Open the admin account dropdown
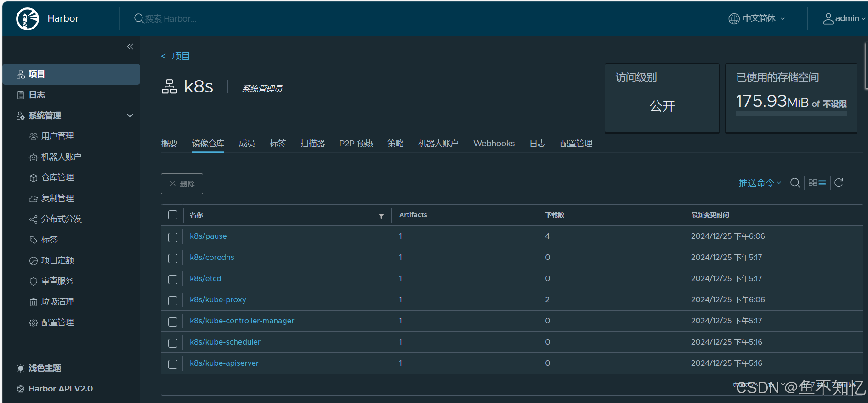Image resolution: width=868 pixels, height=403 pixels. tap(844, 18)
